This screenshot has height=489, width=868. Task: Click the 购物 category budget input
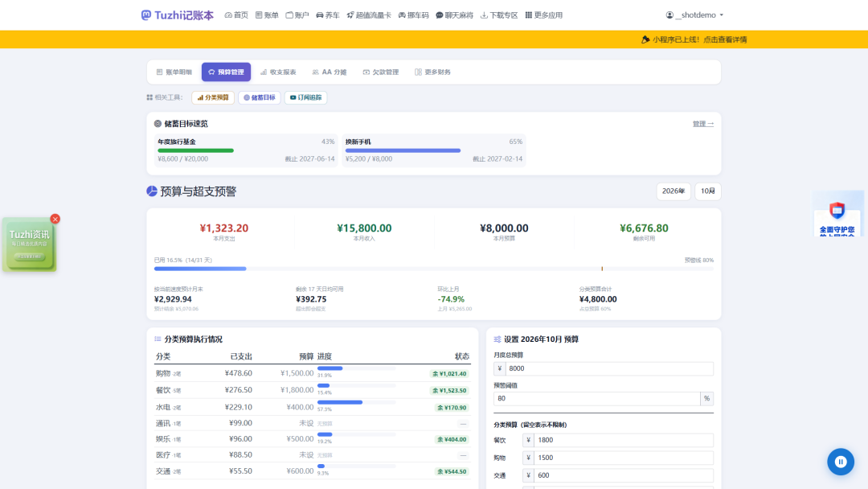click(624, 458)
